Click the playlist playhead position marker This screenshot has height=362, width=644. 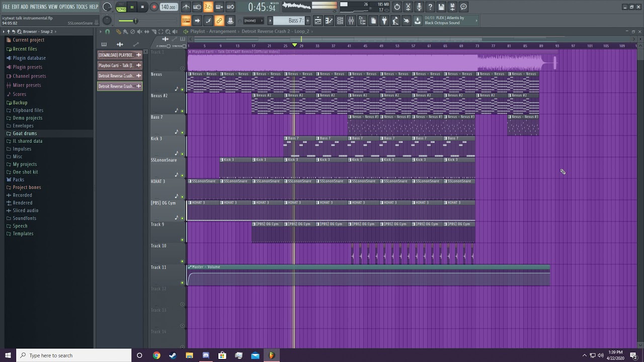point(295,45)
